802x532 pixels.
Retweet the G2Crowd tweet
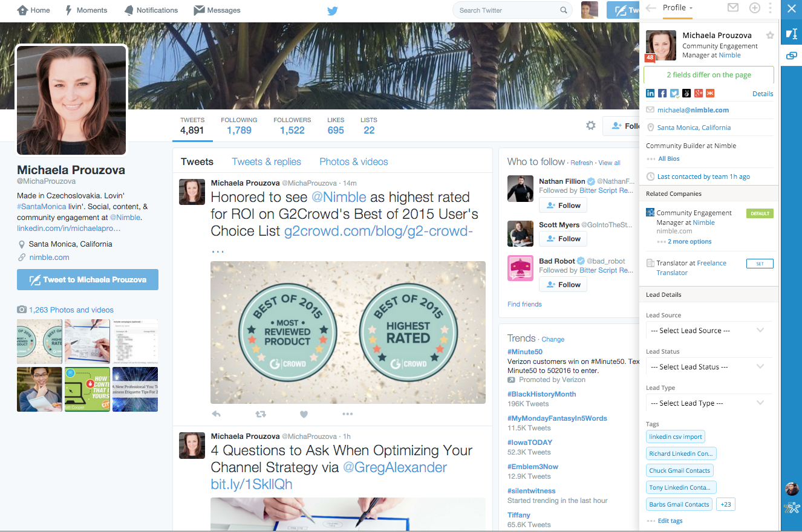[261, 414]
